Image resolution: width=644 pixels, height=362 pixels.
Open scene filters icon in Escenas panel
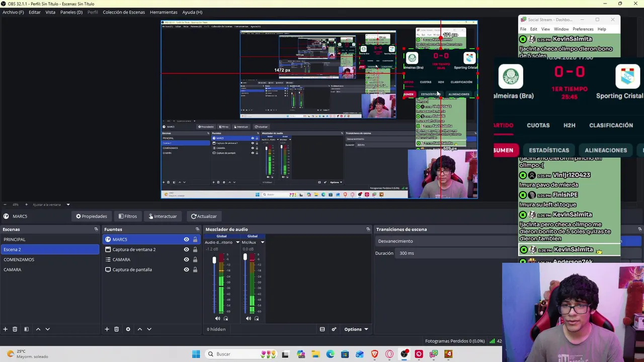click(x=26, y=329)
